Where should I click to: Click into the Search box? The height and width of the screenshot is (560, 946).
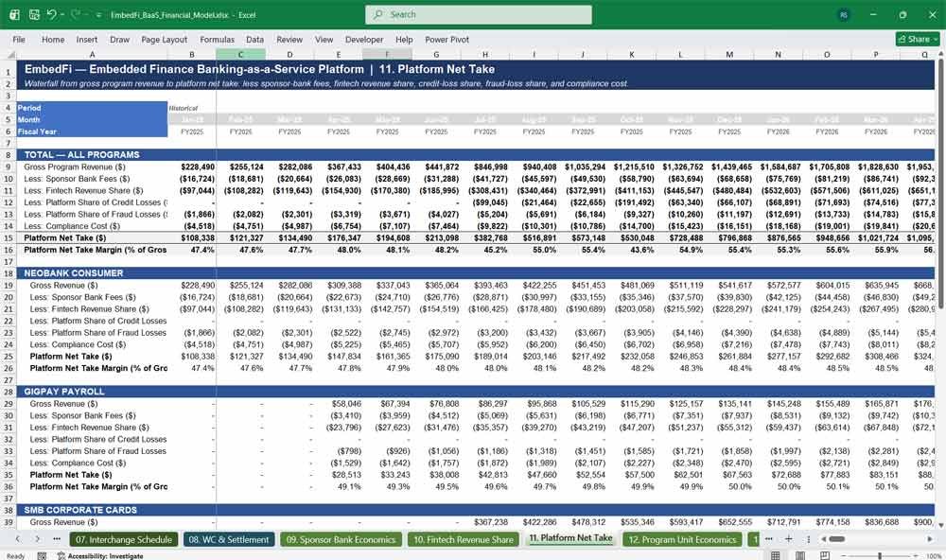pyautogui.click(x=479, y=14)
